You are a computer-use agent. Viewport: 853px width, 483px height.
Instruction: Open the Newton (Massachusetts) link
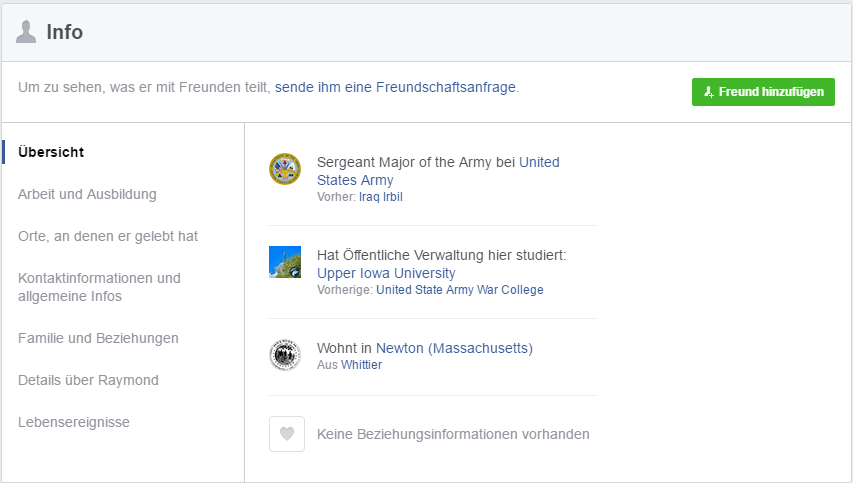454,348
